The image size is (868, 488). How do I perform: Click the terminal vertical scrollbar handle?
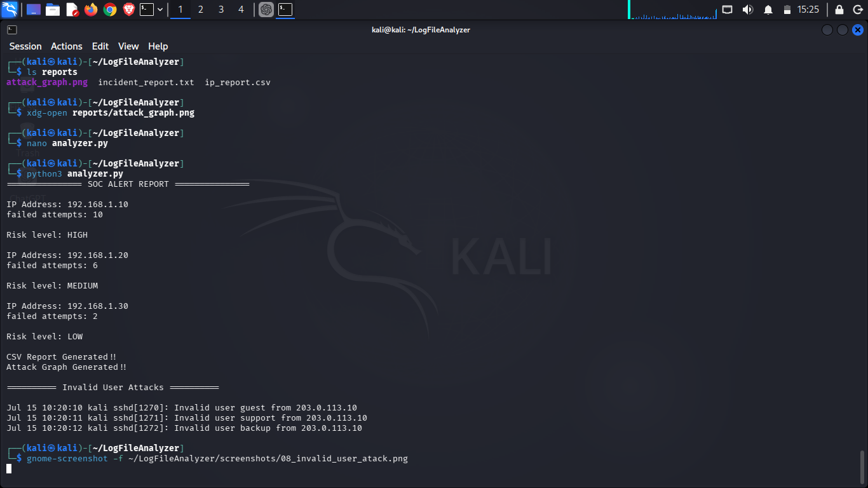tap(862, 467)
